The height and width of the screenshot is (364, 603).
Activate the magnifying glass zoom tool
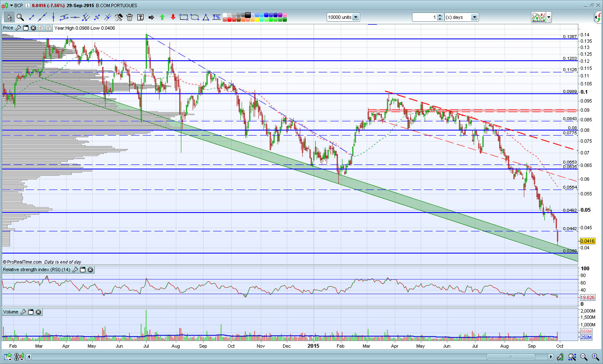click(x=20, y=17)
